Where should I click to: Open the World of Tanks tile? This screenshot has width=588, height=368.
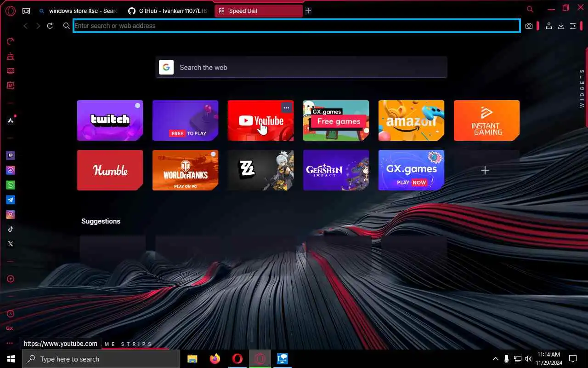(185, 170)
